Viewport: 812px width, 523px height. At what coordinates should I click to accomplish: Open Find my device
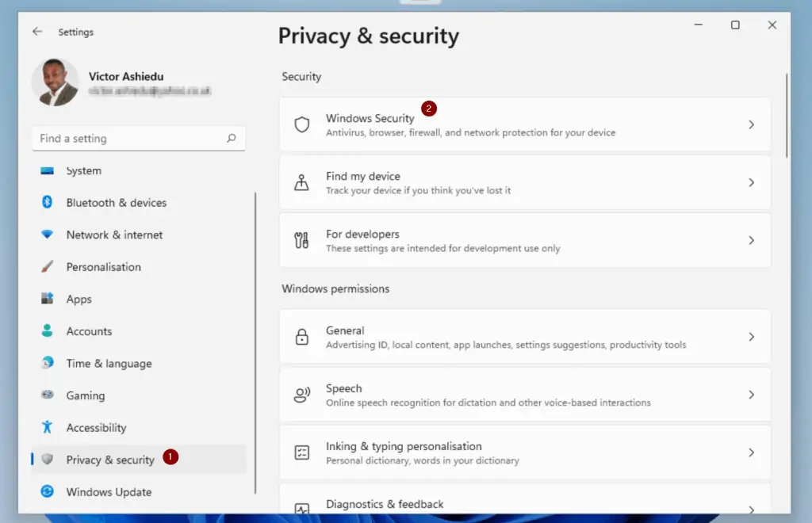525,182
